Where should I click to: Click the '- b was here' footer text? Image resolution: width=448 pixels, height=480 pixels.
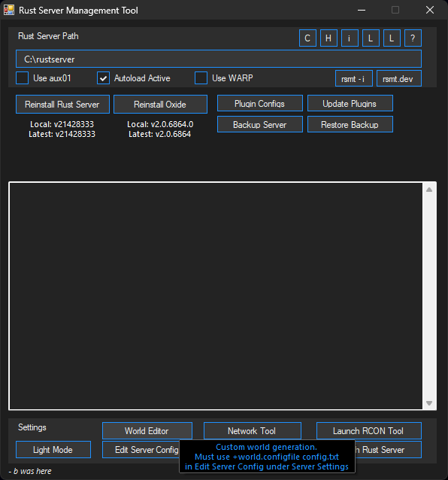point(30,471)
